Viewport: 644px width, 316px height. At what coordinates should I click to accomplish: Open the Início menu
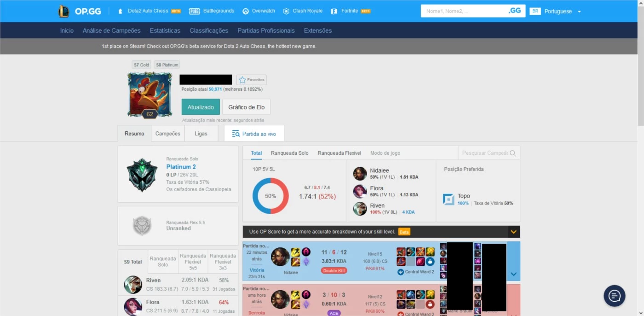[x=67, y=30]
